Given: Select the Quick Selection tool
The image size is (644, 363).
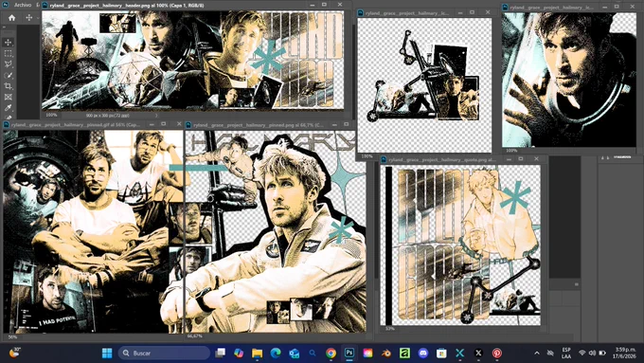Looking at the screenshot, I should (8, 75).
